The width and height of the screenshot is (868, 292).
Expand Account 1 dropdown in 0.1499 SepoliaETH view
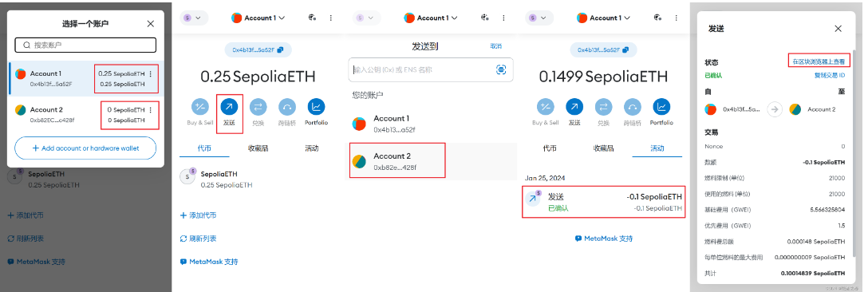tap(603, 18)
